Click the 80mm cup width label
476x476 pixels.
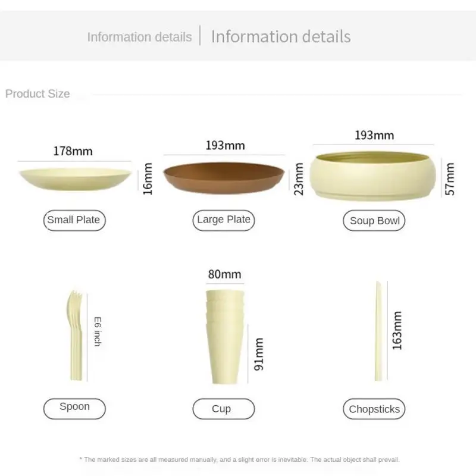224,274
